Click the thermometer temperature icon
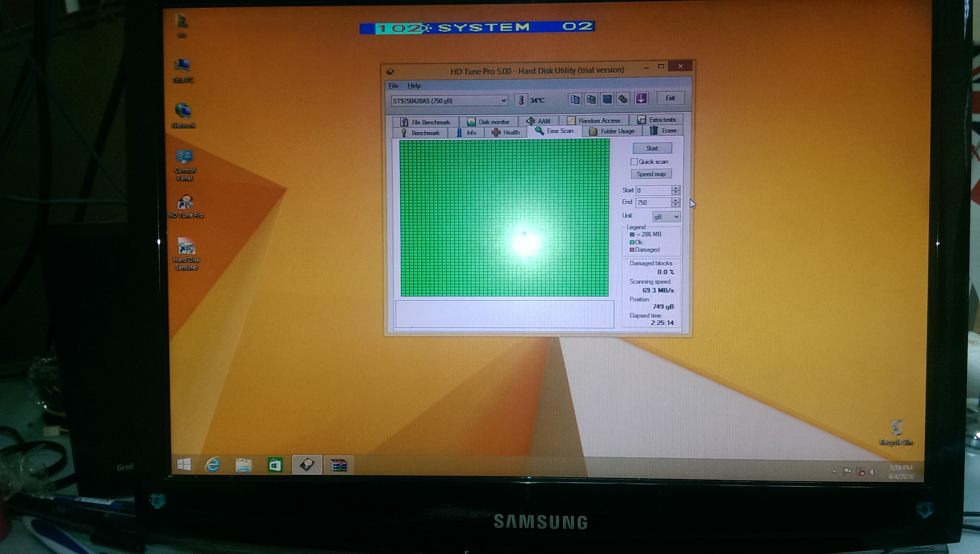Screen dimensions: 980x554 [x=521, y=100]
